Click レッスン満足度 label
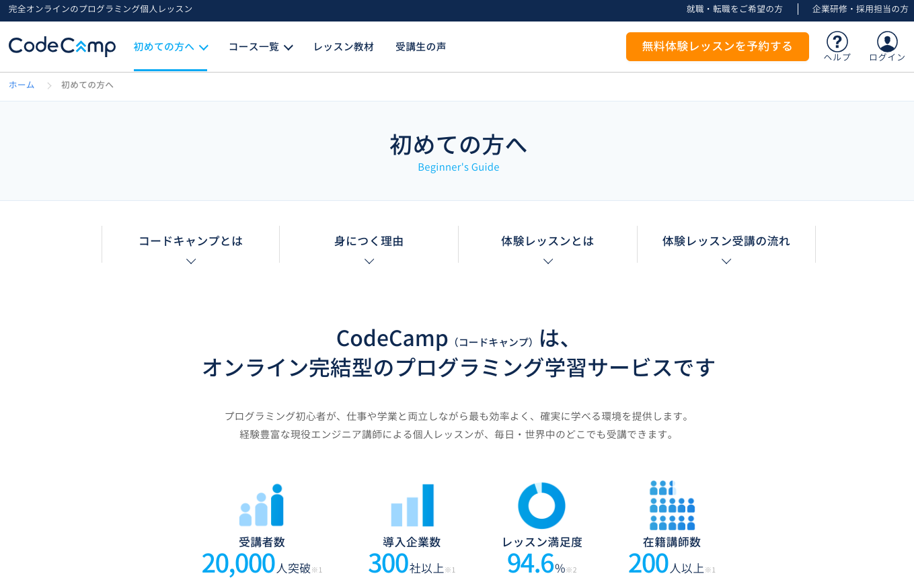Image resolution: width=914 pixels, height=588 pixels. click(542, 542)
